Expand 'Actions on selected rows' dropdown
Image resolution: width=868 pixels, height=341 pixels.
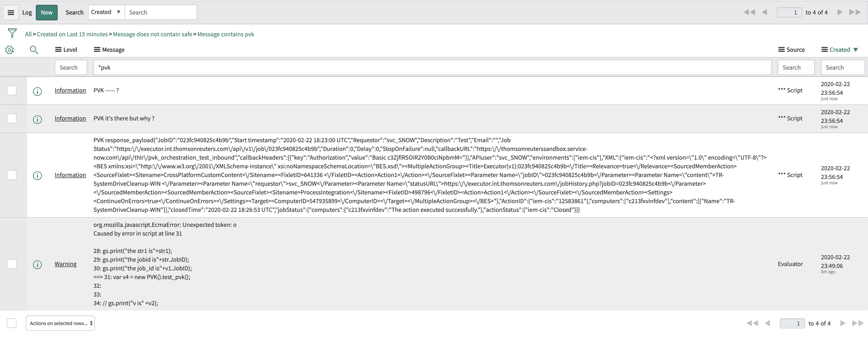point(60,323)
